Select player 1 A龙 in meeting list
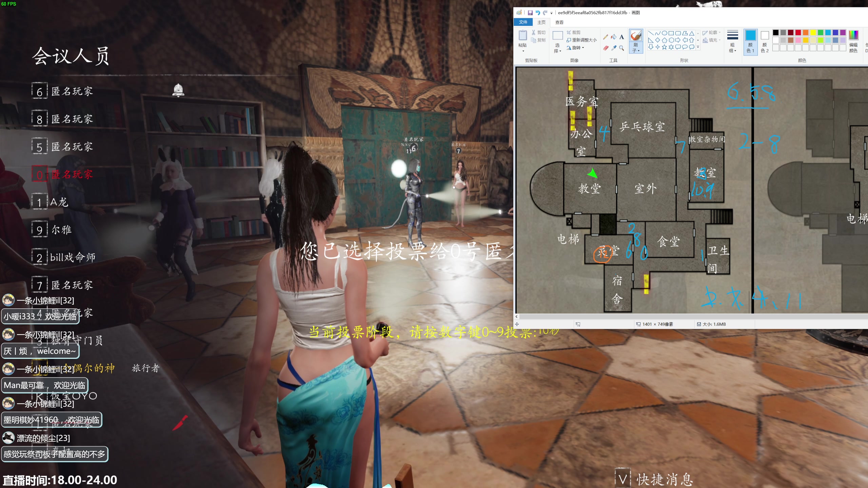 pyautogui.click(x=50, y=202)
